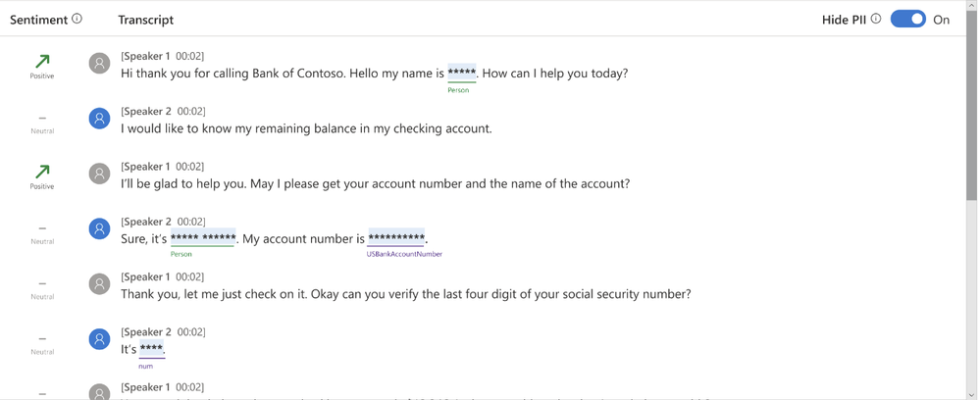Click Speaker 1 avatar on greeting line
The width and height of the screenshot is (980, 400).
click(x=99, y=63)
